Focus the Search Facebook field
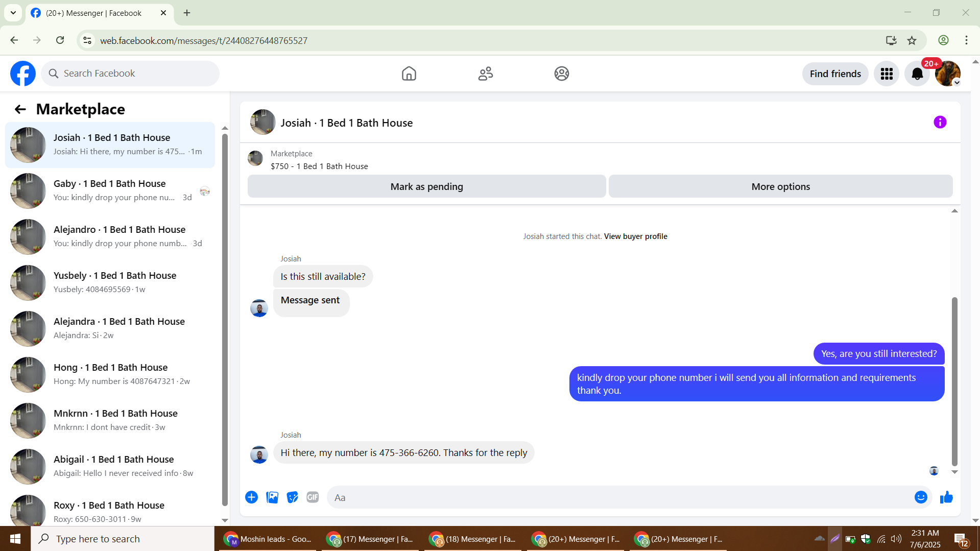Image resolution: width=980 pixels, height=551 pixels. pyautogui.click(x=130, y=74)
